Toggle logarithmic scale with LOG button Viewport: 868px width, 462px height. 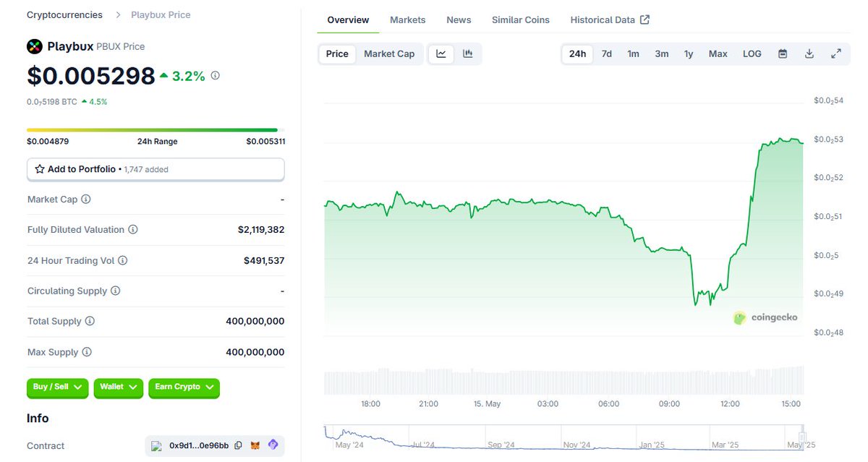[752, 54]
